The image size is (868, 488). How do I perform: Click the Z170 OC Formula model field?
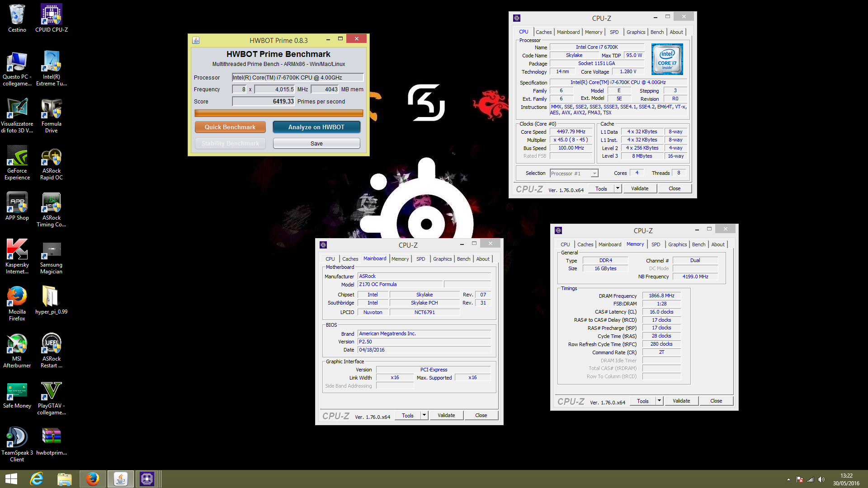pyautogui.click(x=401, y=284)
